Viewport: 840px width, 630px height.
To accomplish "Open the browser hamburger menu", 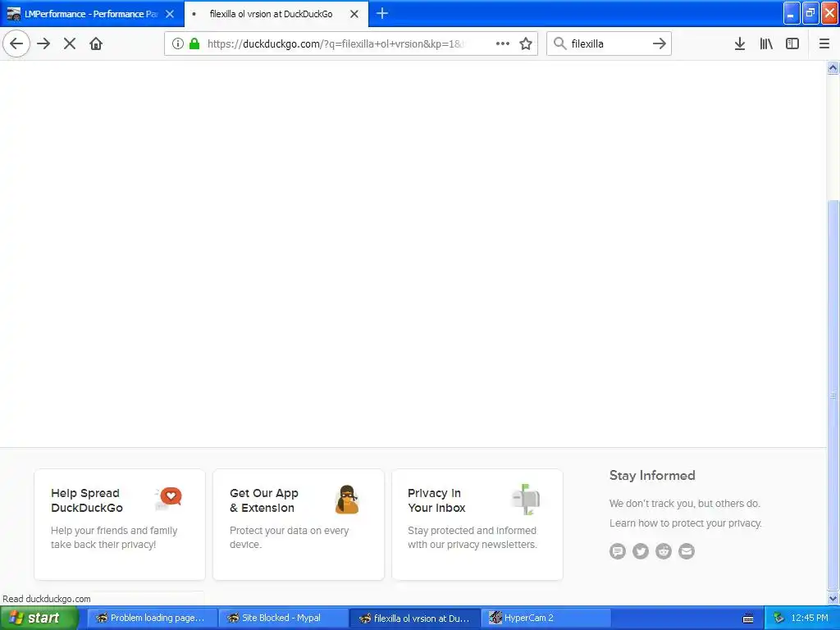I will (824, 43).
